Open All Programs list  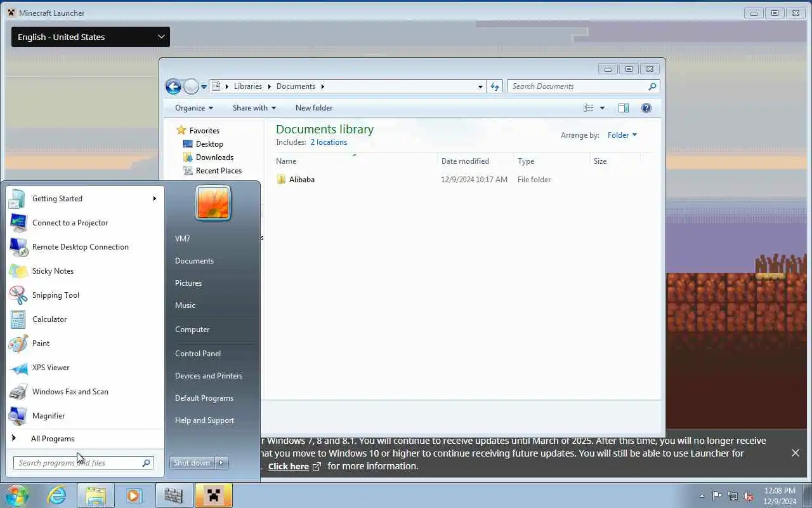pyautogui.click(x=84, y=439)
